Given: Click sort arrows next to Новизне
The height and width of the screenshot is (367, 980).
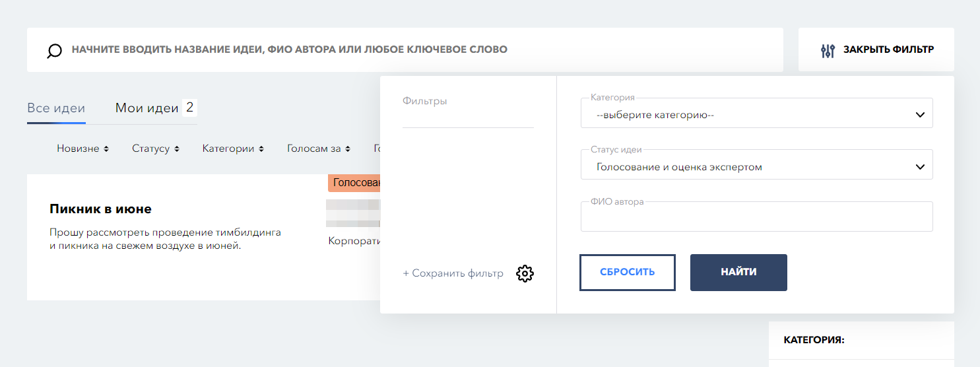Looking at the screenshot, I should pos(106,149).
